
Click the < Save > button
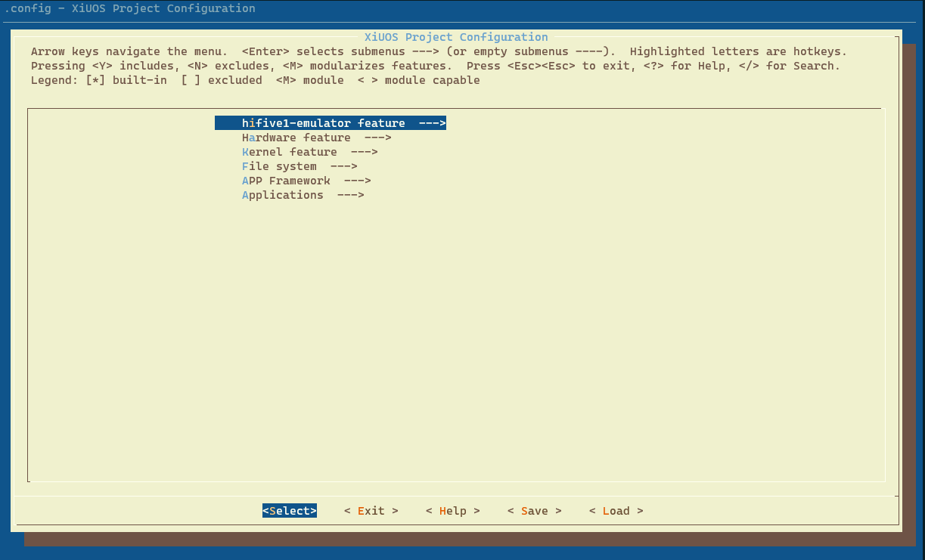click(535, 511)
